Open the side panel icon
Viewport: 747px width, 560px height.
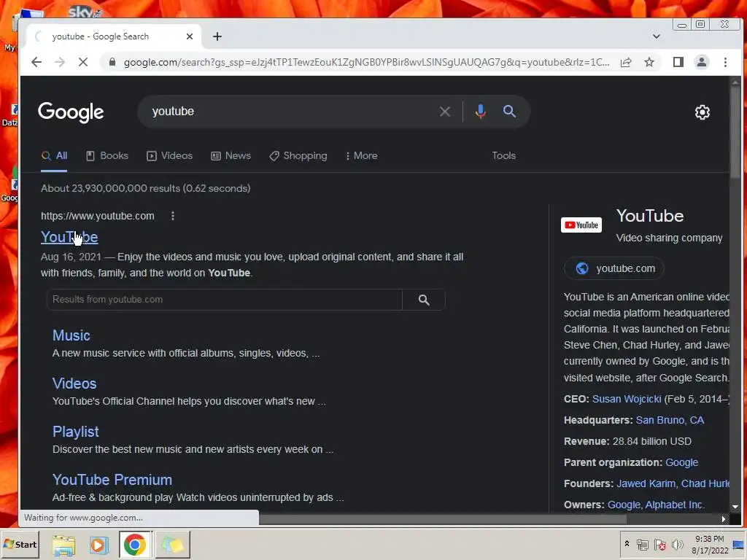click(x=678, y=62)
